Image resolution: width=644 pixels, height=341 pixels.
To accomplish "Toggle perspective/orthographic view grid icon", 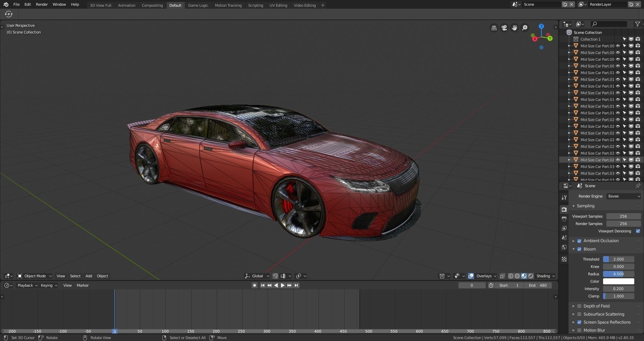I will pos(494,28).
